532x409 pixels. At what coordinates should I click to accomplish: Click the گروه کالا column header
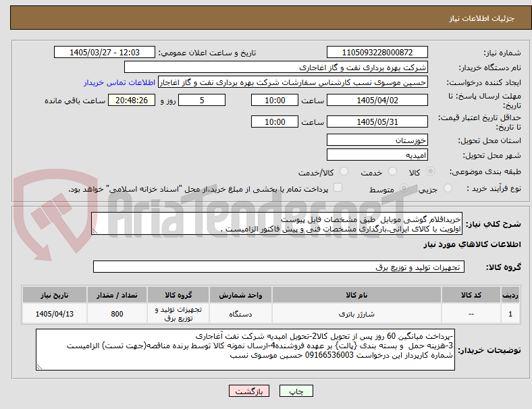click(178, 295)
